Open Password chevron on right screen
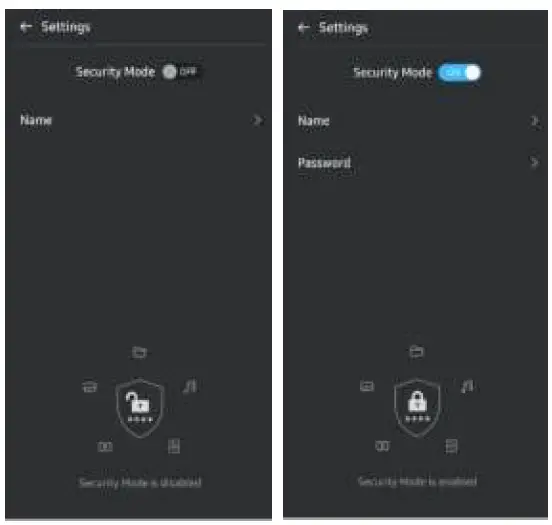The height and width of the screenshot is (525, 552). pos(534,162)
